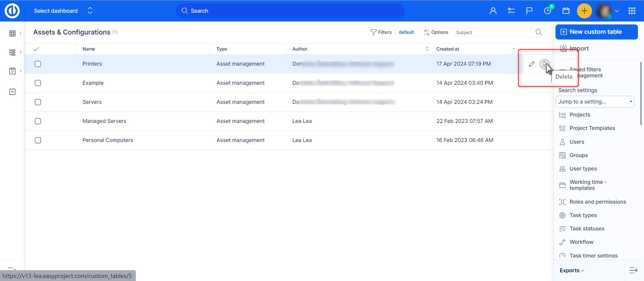Click the delete trash icon for Printers
Viewport: 644px width, 281px height.
coord(544,64)
